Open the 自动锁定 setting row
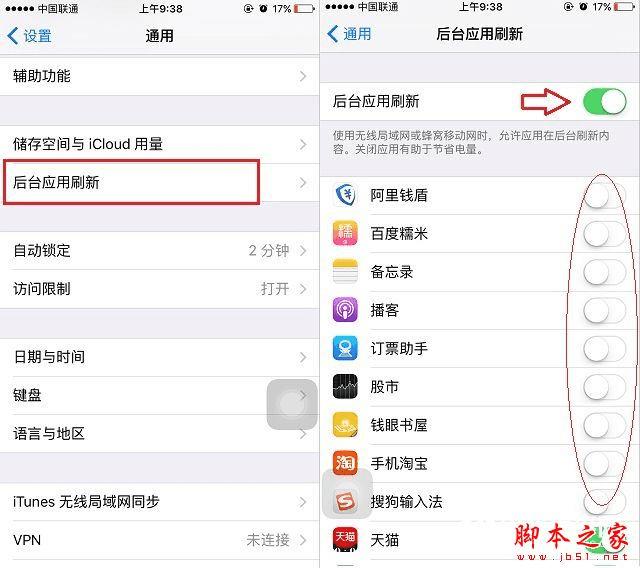The width and height of the screenshot is (640, 568). click(160, 251)
